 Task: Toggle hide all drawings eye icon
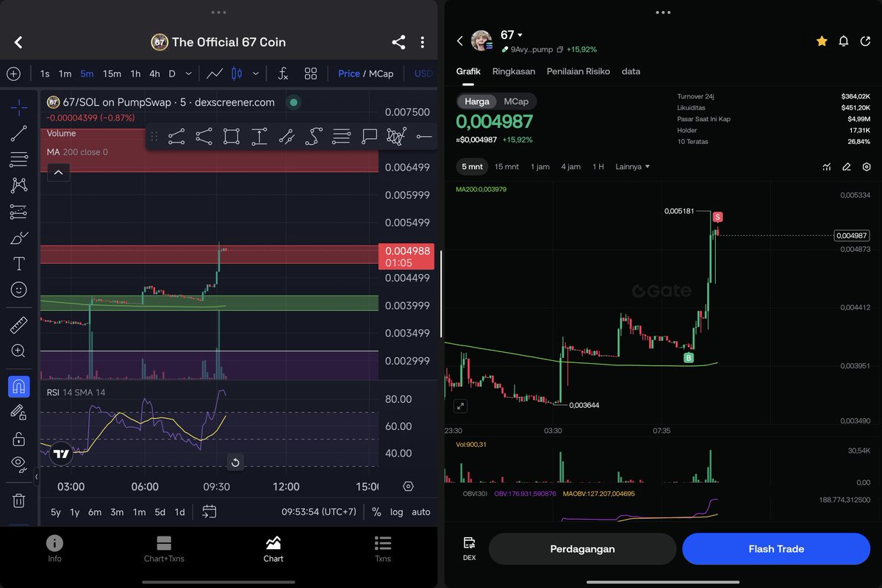click(19, 463)
